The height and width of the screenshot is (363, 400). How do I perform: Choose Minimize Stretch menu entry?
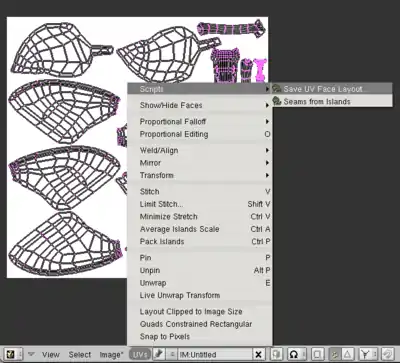click(x=200, y=217)
